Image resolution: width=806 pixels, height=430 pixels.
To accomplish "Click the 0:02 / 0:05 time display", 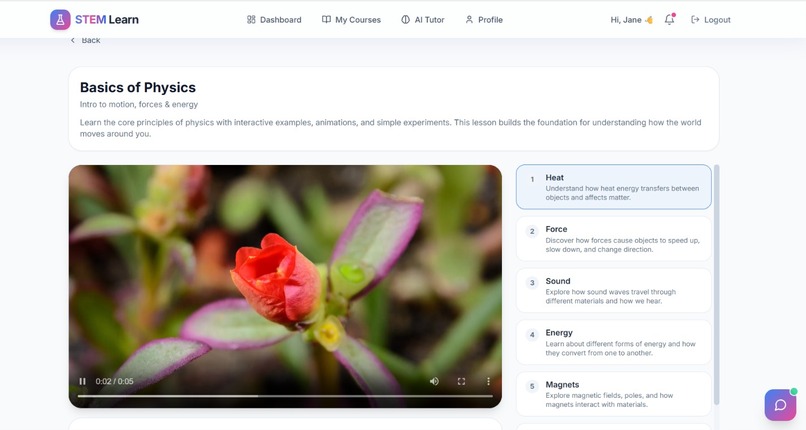I will click(114, 381).
